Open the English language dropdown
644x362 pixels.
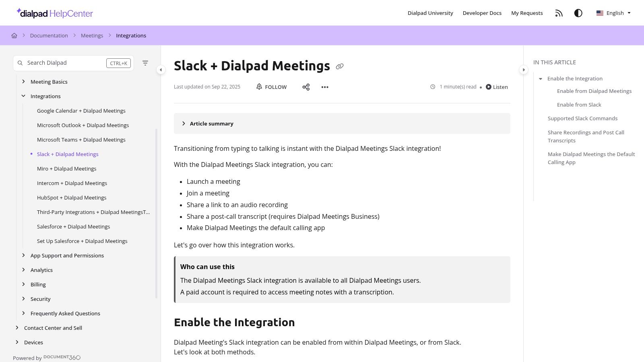(613, 13)
